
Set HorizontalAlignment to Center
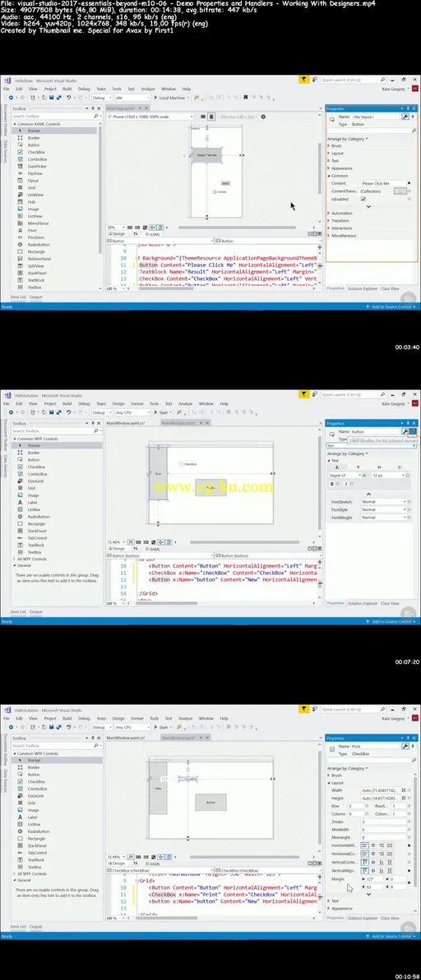373,845
